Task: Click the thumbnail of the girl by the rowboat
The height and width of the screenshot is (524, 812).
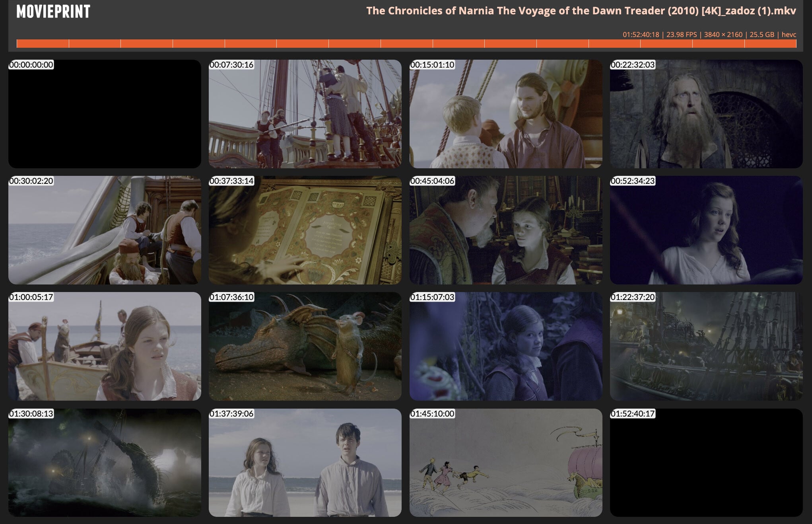Action: tap(105, 346)
